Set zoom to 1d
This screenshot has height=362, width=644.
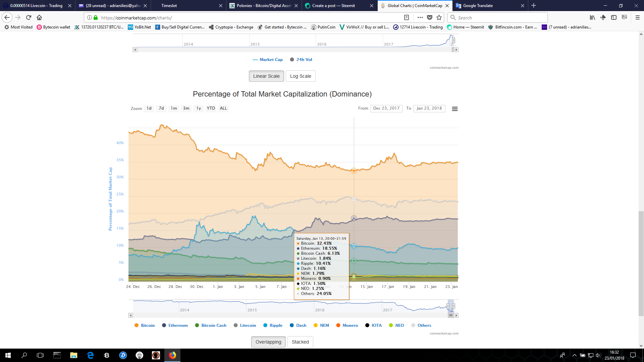coord(149,108)
